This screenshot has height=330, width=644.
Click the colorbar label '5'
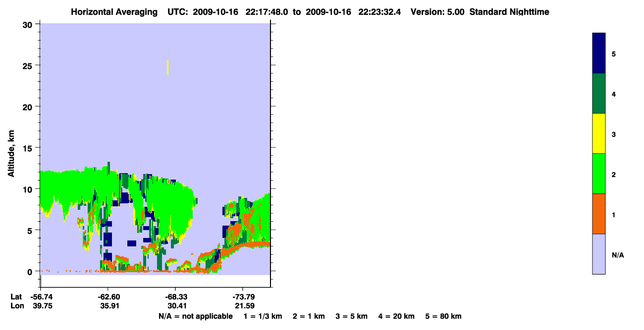click(x=614, y=53)
